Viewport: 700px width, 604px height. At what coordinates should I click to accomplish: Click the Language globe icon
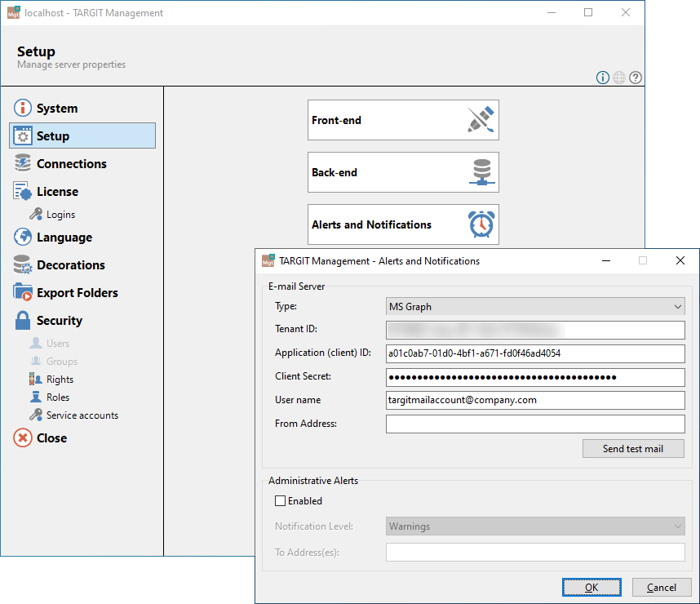[x=22, y=238]
